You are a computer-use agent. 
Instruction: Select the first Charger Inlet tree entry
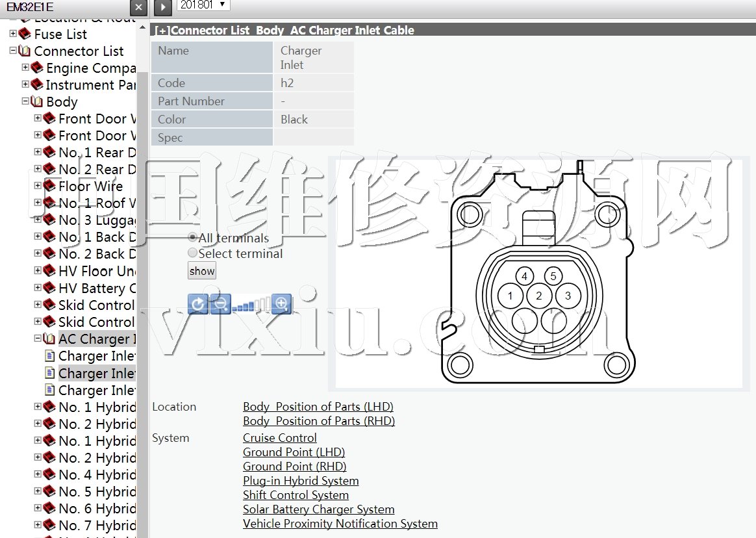point(96,356)
